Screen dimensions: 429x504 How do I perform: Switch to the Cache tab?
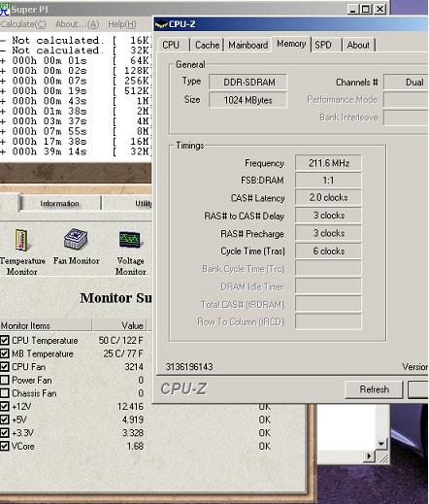207,45
